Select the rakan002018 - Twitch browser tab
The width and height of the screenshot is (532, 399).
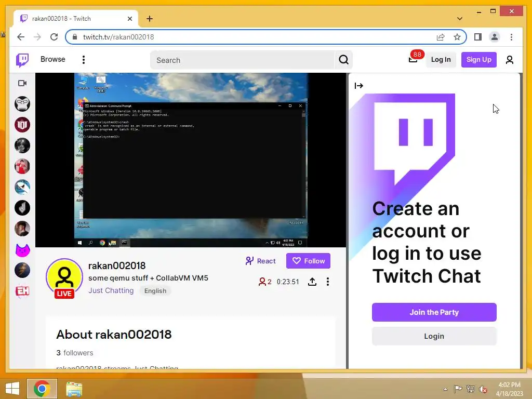76,19
